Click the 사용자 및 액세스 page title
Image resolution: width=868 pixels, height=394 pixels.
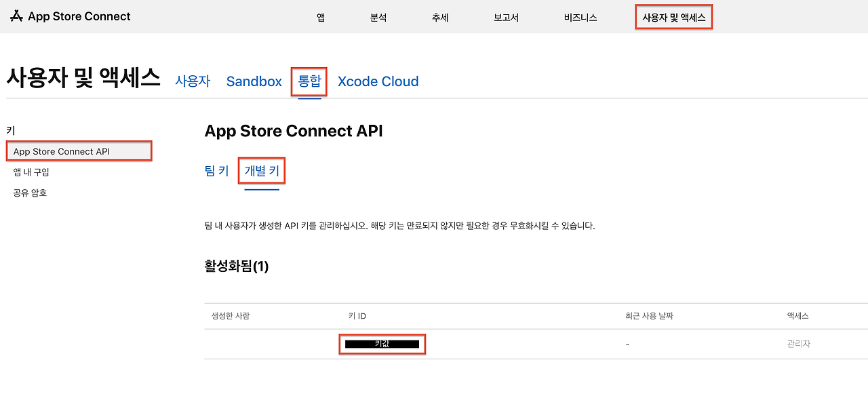pos(83,77)
